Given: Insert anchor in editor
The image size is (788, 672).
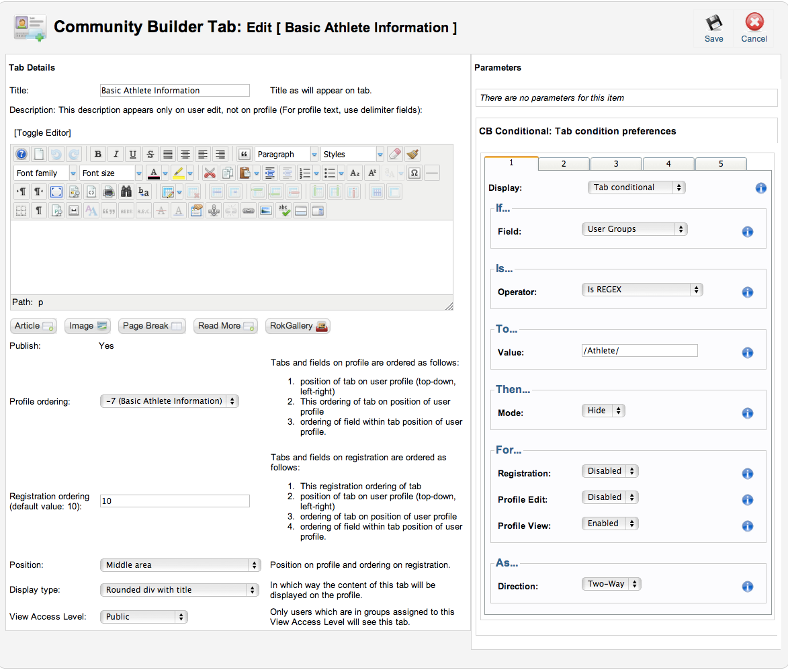Looking at the screenshot, I should click(x=214, y=210).
